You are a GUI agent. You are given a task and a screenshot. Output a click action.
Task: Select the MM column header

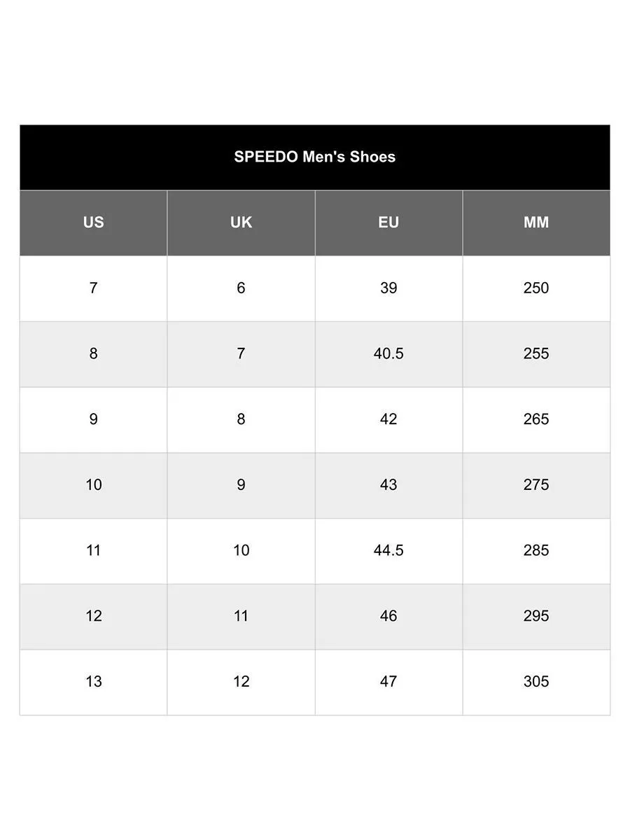coord(536,223)
